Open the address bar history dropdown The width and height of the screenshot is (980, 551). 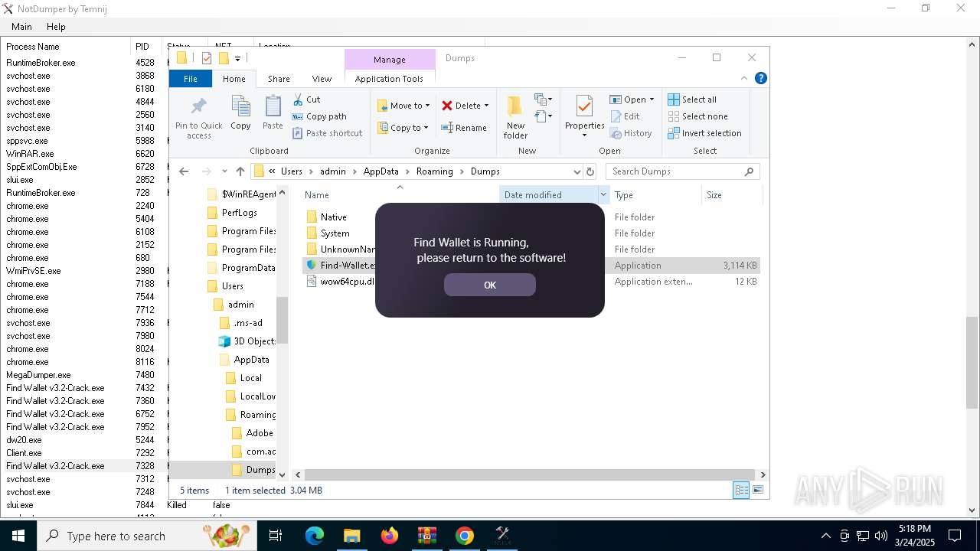(x=577, y=171)
